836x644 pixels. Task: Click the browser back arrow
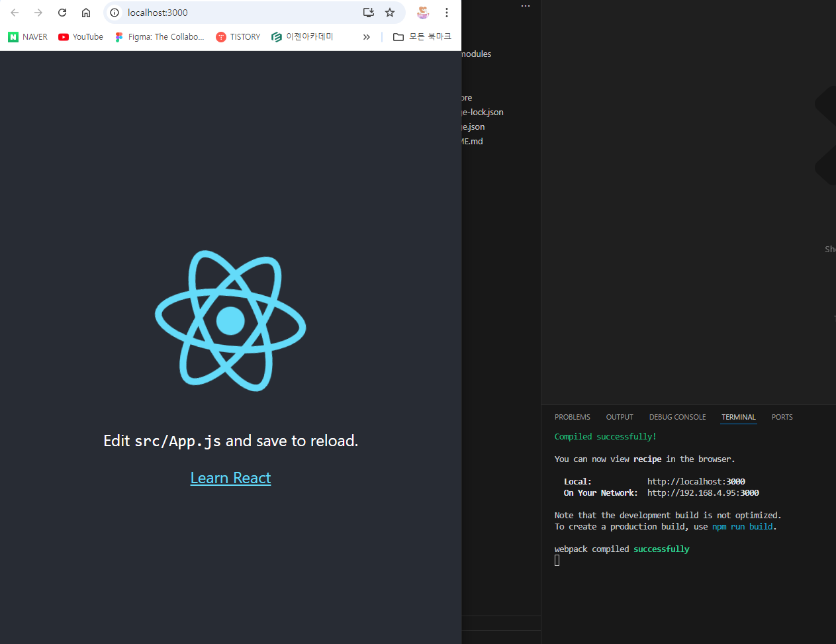[x=15, y=13]
